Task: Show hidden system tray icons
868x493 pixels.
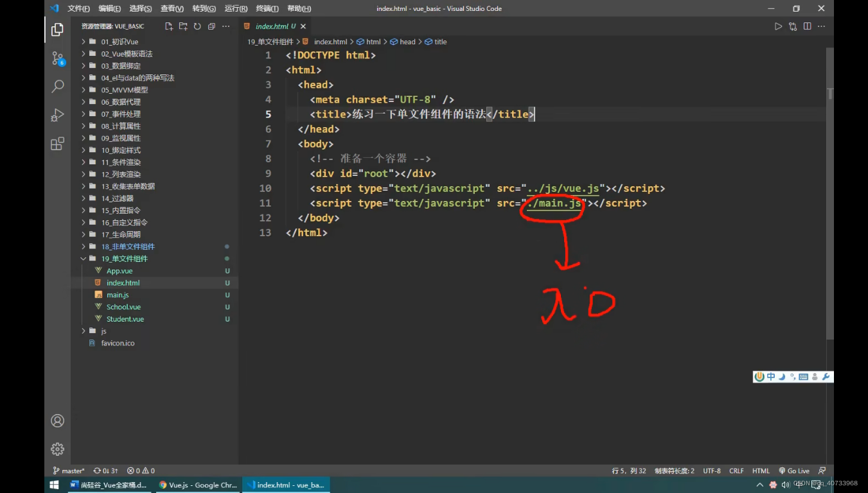Action: [760, 485]
